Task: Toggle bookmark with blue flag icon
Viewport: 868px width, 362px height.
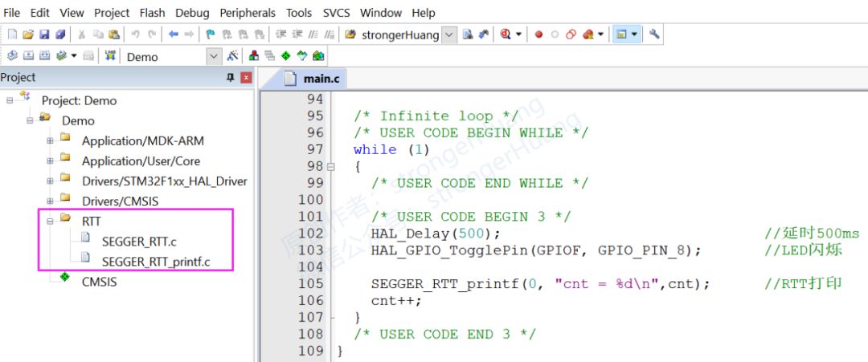Action: coord(211,35)
